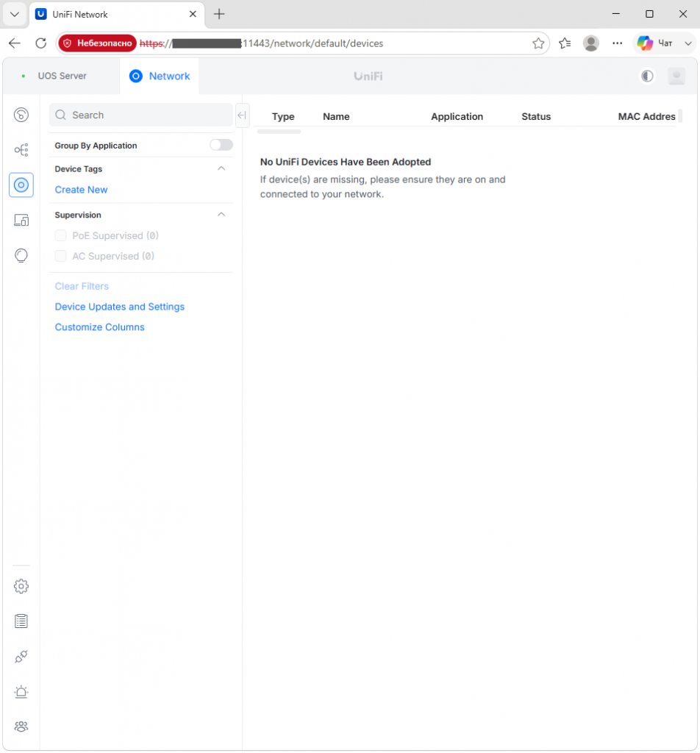Enable Group By Application toggle
This screenshot has height=753, width=700.
(x=221, y=145)
